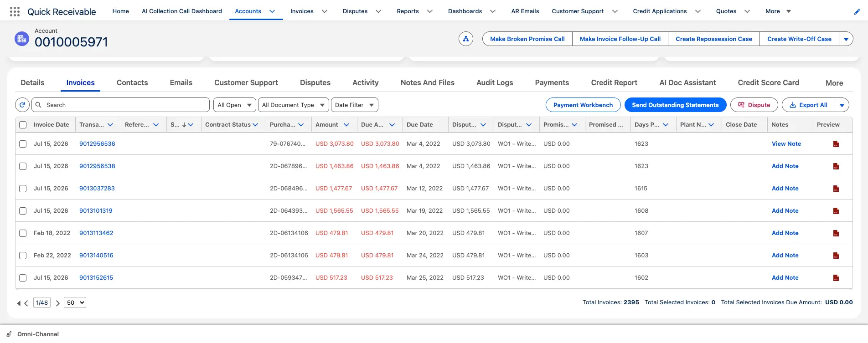Open PDF preview for invoice 9012956536
The image size is (868, 343).
(836, 144)
